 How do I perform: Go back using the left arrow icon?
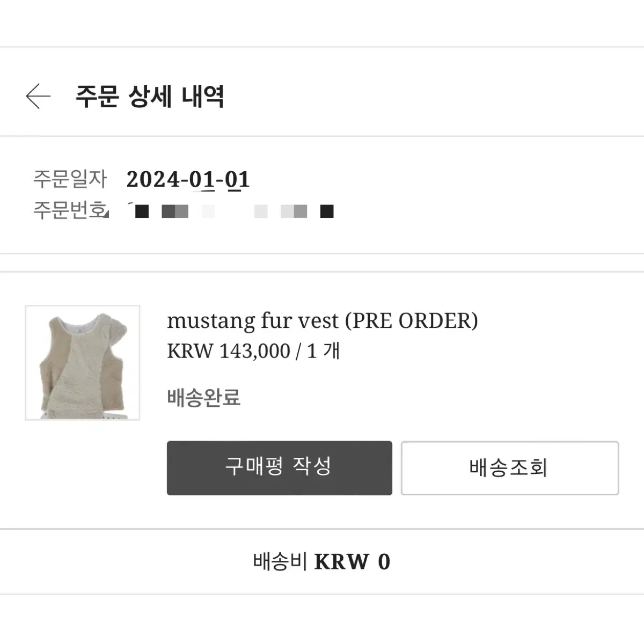38,97
